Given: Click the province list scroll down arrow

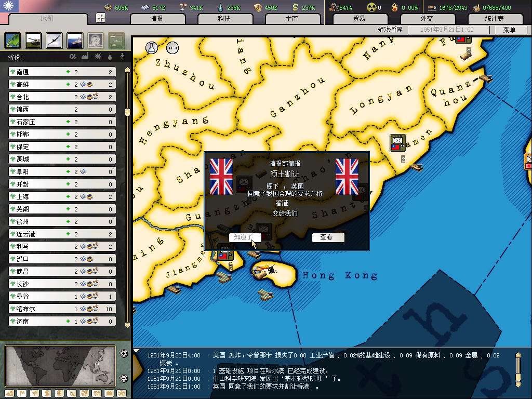Looking at the screenshot, I should pos(128,325).
